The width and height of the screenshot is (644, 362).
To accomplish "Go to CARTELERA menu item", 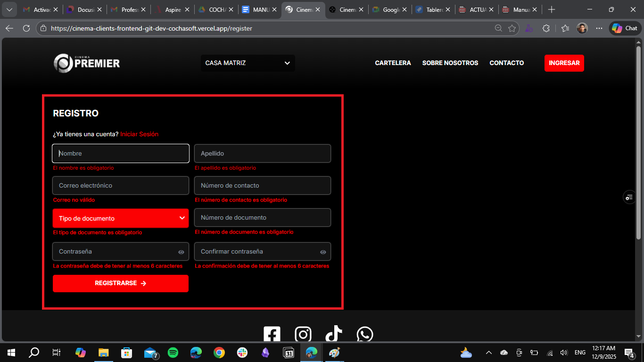I will [x=393, y=63].
